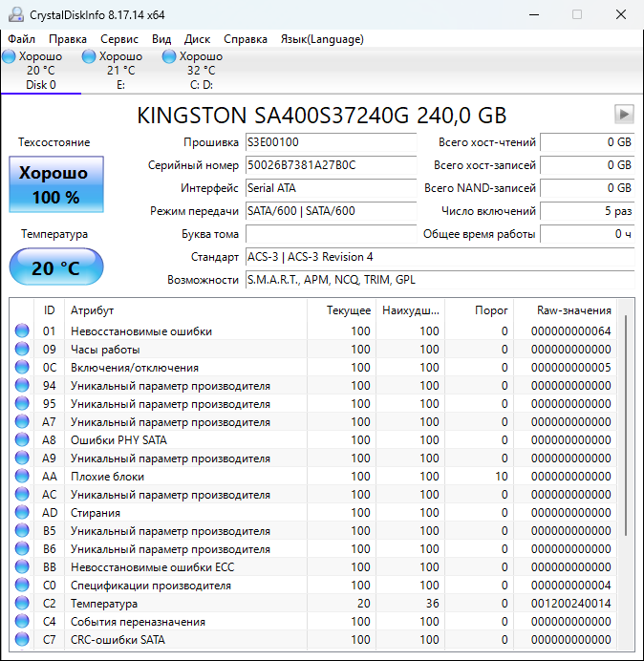Click the Всего хост-чтений value field
644x661 pixels.
[x=588, y=142]
